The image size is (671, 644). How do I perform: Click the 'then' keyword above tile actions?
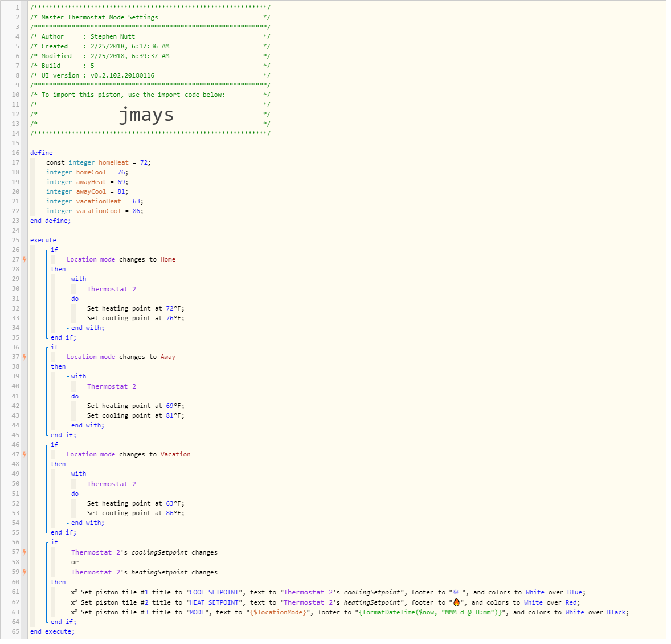coord(58,582)
